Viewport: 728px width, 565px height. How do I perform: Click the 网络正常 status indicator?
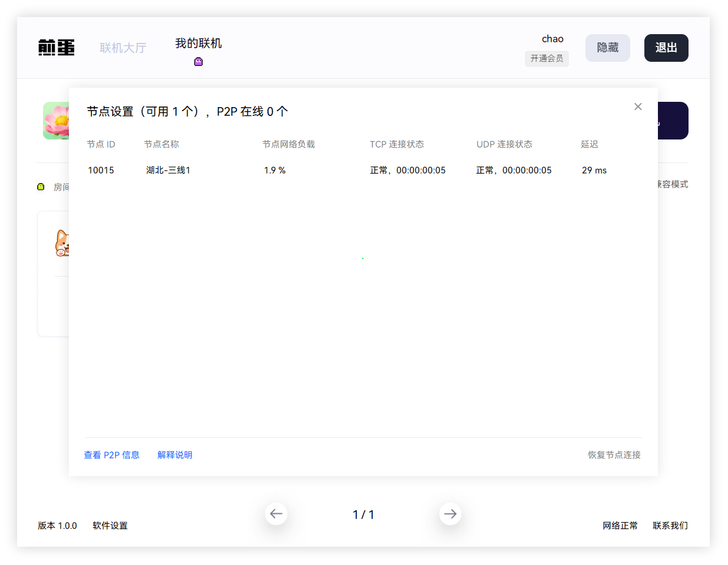pos(621,526)
